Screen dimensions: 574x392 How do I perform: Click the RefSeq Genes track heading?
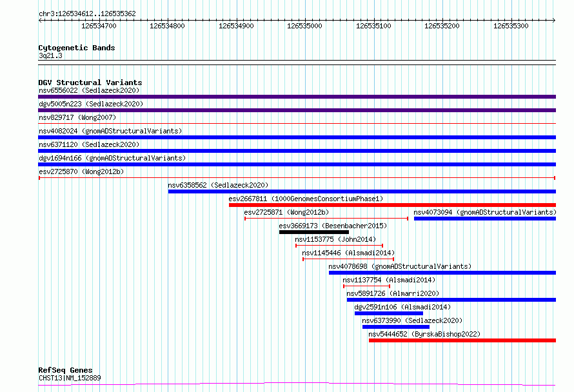pos(66,370)
